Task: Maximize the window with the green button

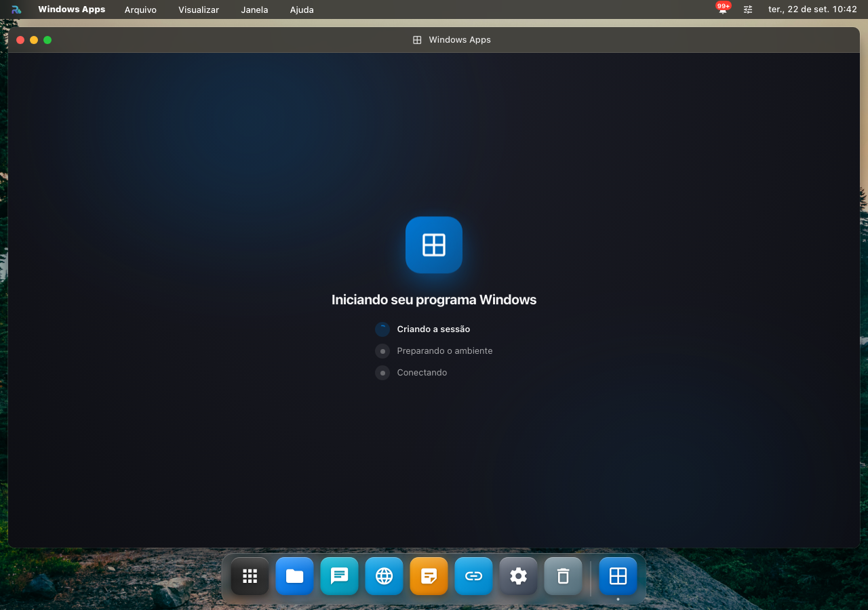Action: coord(47,40)
